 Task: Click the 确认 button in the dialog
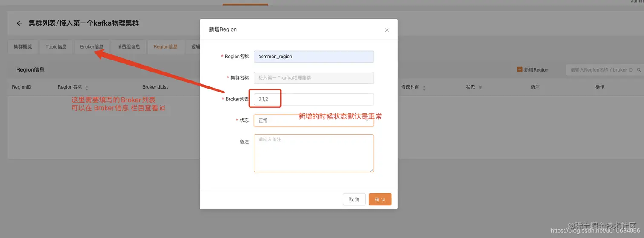[x=380, y=199]
